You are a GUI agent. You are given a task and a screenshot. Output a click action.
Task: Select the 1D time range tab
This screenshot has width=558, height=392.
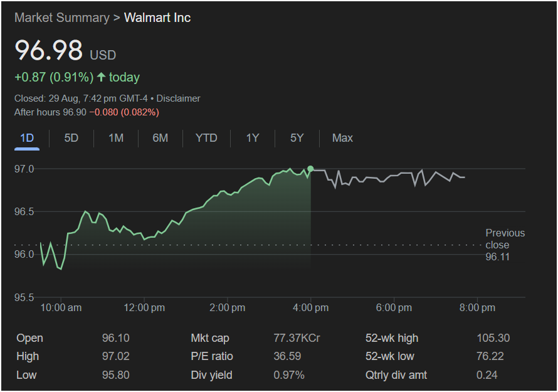pos(27,138)
